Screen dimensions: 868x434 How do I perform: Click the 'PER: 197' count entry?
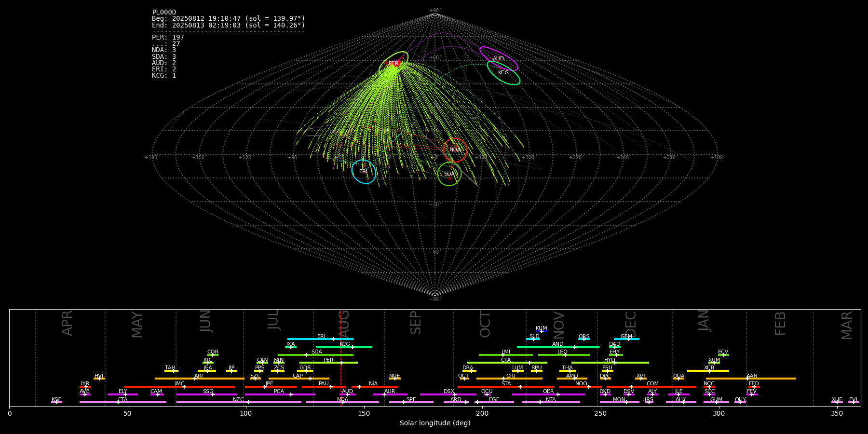(168, 38)
